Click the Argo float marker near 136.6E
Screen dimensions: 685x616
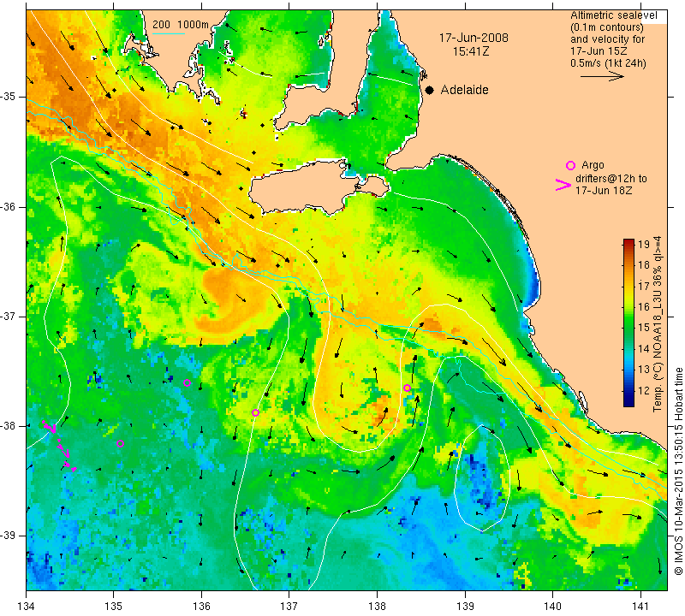[x=255, y=413]
